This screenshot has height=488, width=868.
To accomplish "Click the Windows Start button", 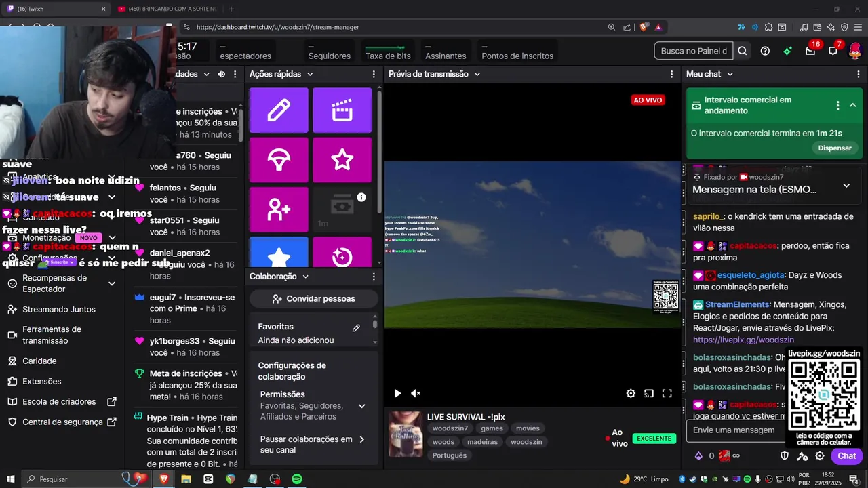I will tap(11, 479).
